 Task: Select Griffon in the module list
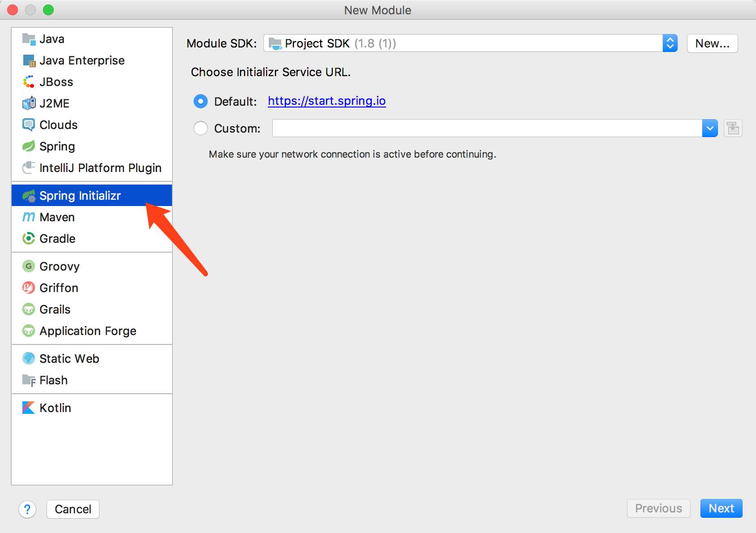coord(92,288)
